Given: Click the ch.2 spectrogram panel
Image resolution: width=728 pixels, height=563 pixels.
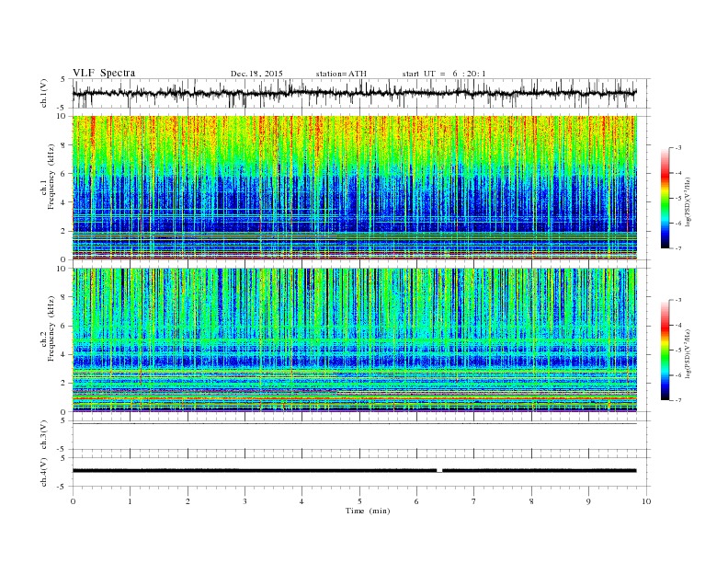Looking at the screenshot, I should pos(355,340).
